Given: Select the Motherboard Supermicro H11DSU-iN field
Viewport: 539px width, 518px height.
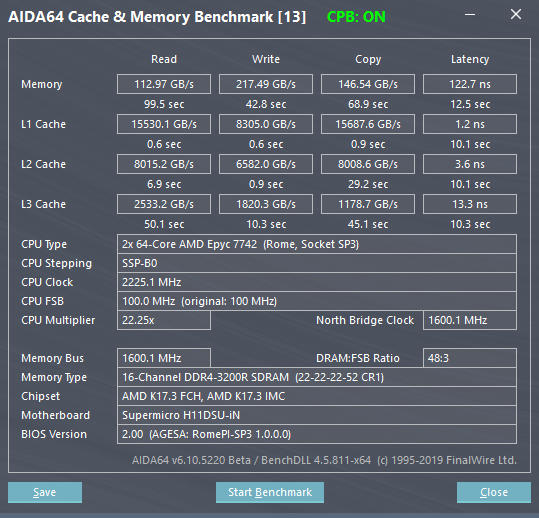Looking at the screenshot, I should [x=317, y=415].
